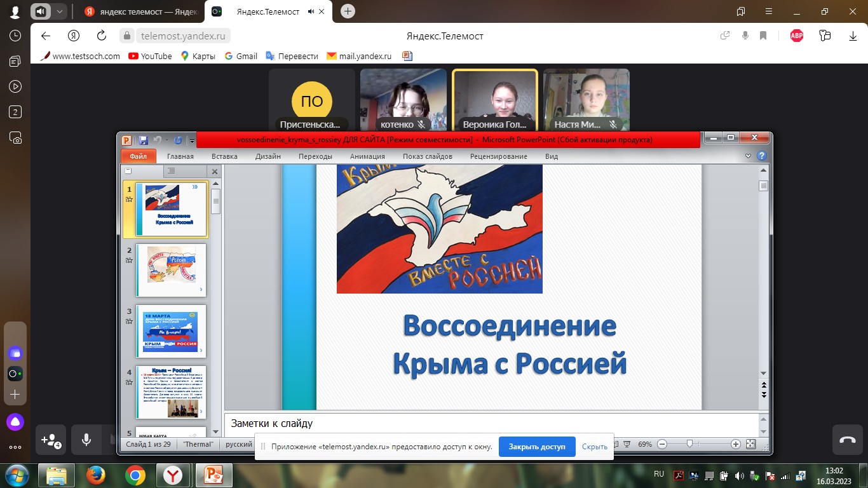This screenshot has height=488, width=868.
Task: Open the Карты bookmark
Action: point(198,56)
